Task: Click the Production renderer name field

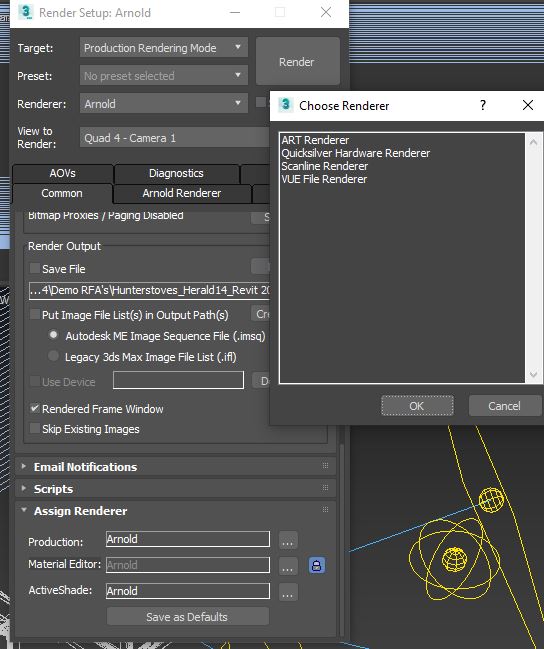Action: [188, 539]
